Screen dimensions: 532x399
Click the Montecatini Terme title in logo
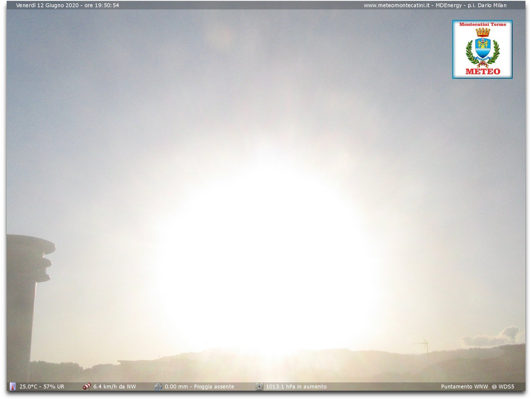tap(482, 24)
